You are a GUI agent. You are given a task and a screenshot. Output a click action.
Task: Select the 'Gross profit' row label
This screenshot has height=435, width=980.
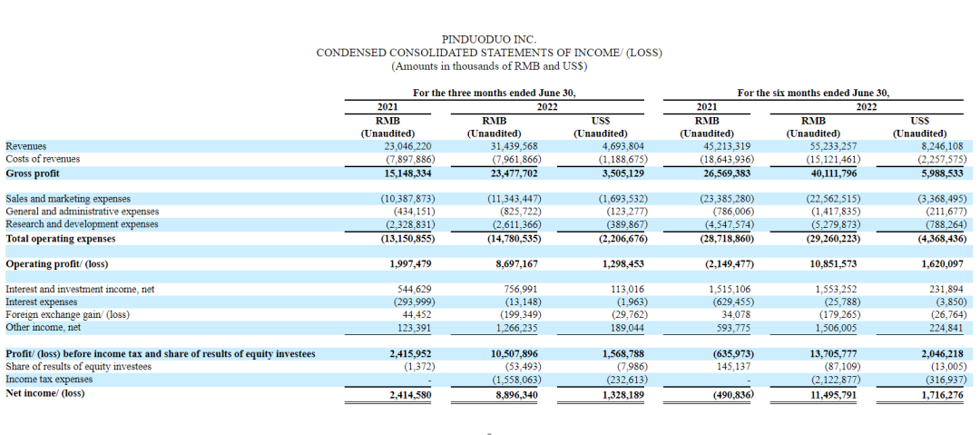coord(33,173)
